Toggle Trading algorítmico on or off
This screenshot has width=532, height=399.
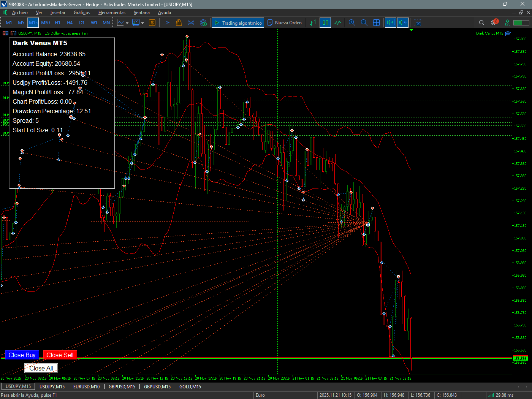coord(237,23)
